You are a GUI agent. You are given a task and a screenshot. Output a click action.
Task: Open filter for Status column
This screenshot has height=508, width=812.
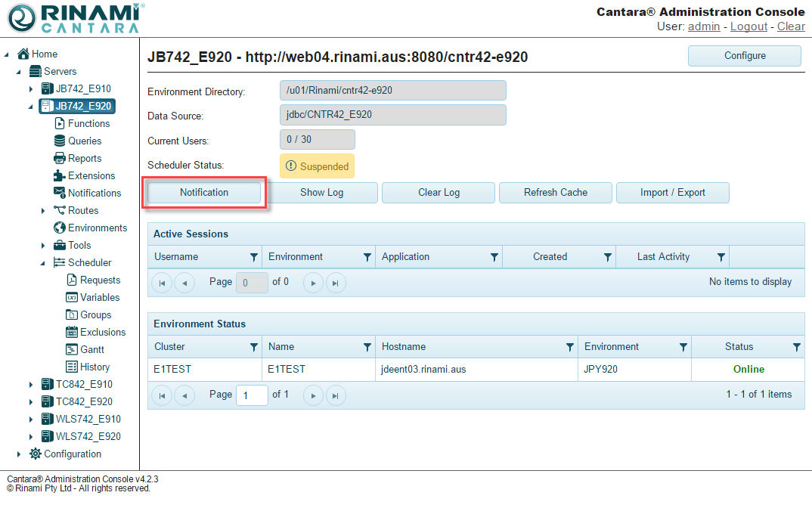coord(796,347)
